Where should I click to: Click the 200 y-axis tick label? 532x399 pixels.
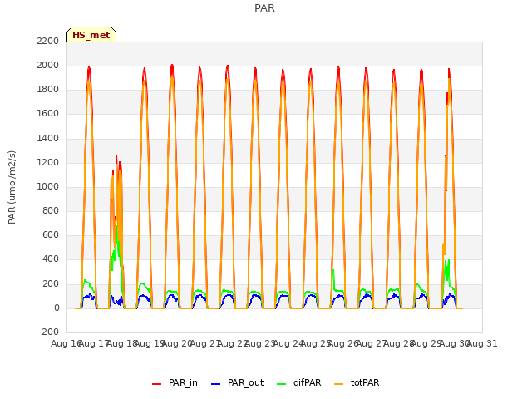tap(51, 283)
